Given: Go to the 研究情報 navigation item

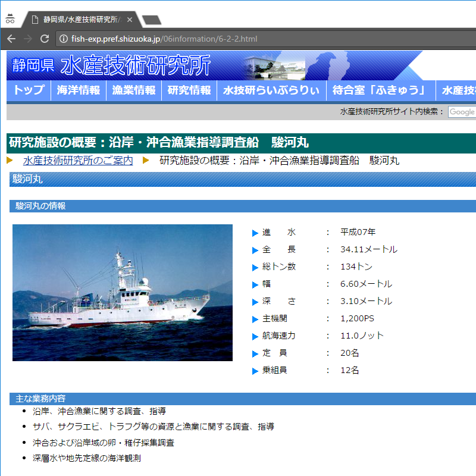Looking at the screenshot, I should click(x=189, y=90).
